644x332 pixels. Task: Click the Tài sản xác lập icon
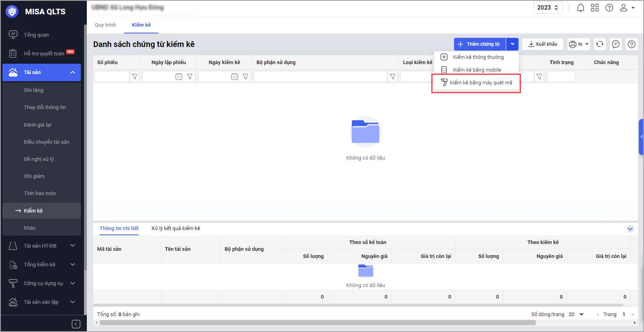(x=13, y=302)
